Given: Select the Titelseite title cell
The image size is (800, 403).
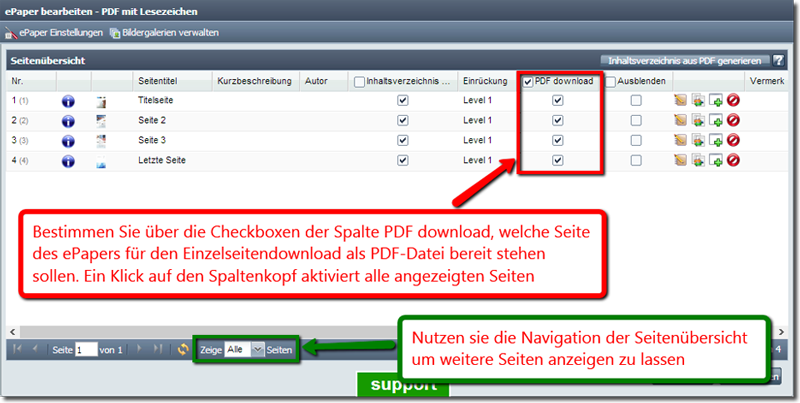Looking at the screenshot, I should (x=156, y=100).
